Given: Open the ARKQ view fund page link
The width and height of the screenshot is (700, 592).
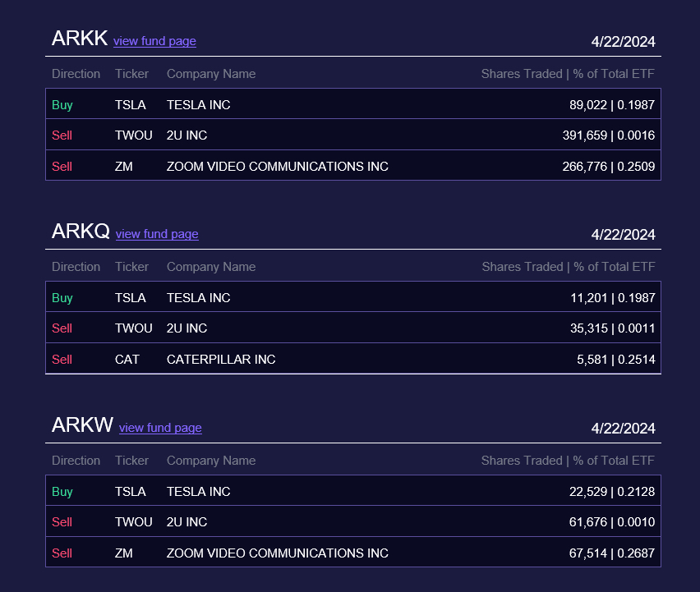Looking at the screenshot, I should coord(157,234).
